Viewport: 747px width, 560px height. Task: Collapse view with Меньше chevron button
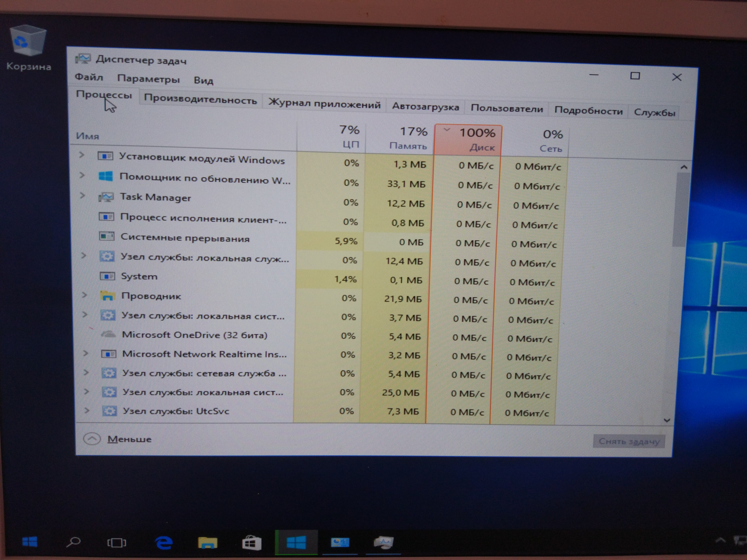pos(92,438)
